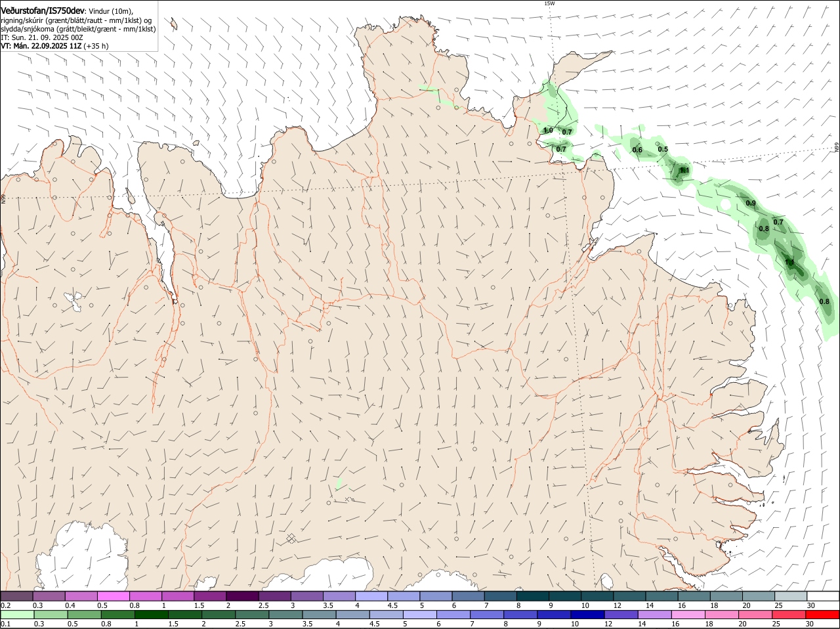Image resolution: width=840 pixels, height=629 pixels.
Task: Pick the purple swatch labeled 3 in upper legend
Action: [x=306, y=596]
